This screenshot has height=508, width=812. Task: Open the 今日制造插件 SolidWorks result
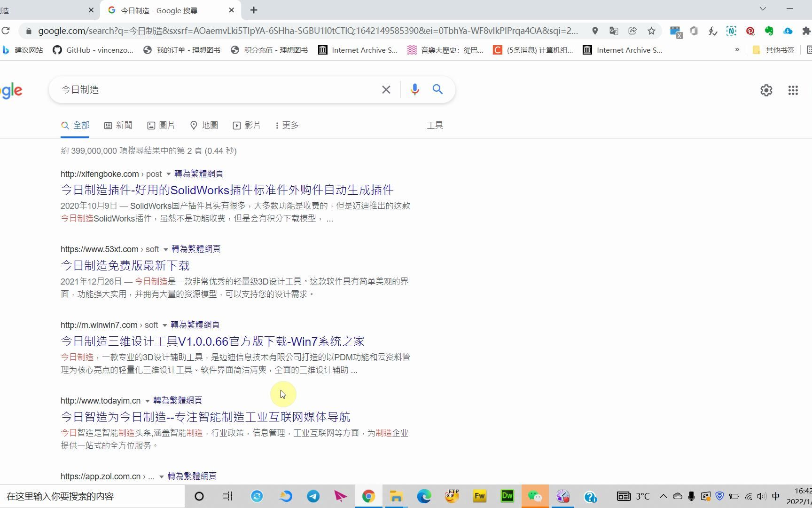tap(227, 190)
